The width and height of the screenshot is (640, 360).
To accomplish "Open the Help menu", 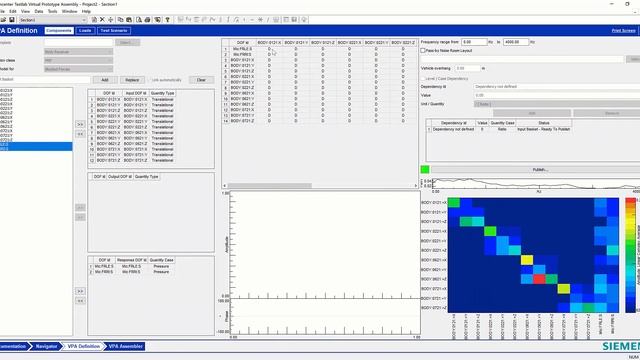I will coord(86,11).
